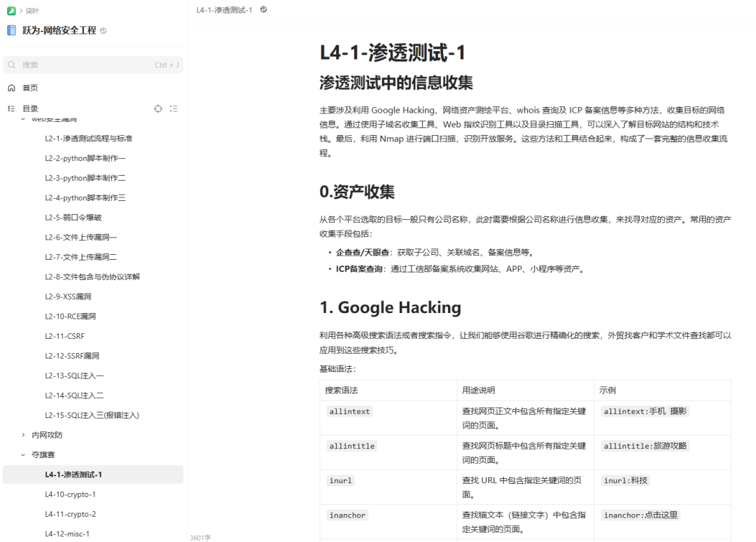Open L2-5-弱口令爆破 document
Viewport: 756px width, 542px height.
point(73,218)
